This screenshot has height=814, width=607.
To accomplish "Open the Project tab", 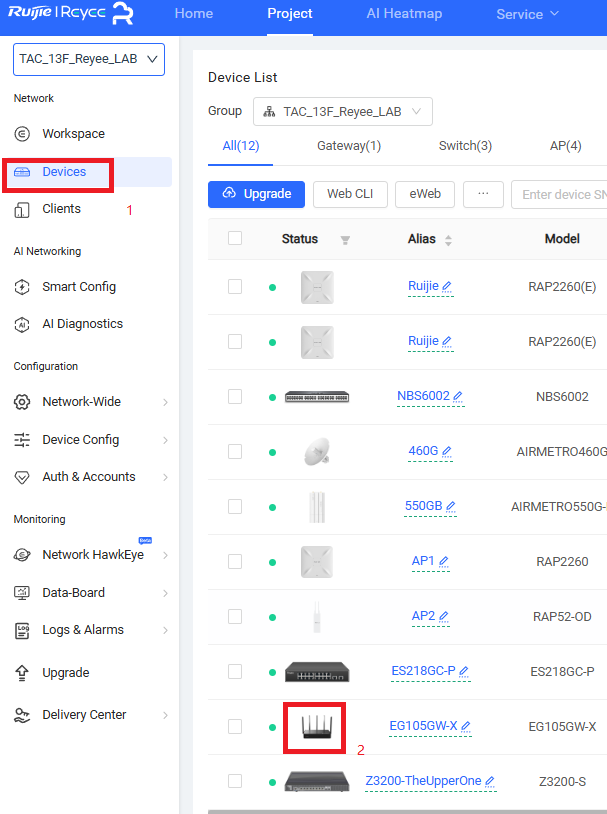I will pyautogui.click(x=290, y=13).
